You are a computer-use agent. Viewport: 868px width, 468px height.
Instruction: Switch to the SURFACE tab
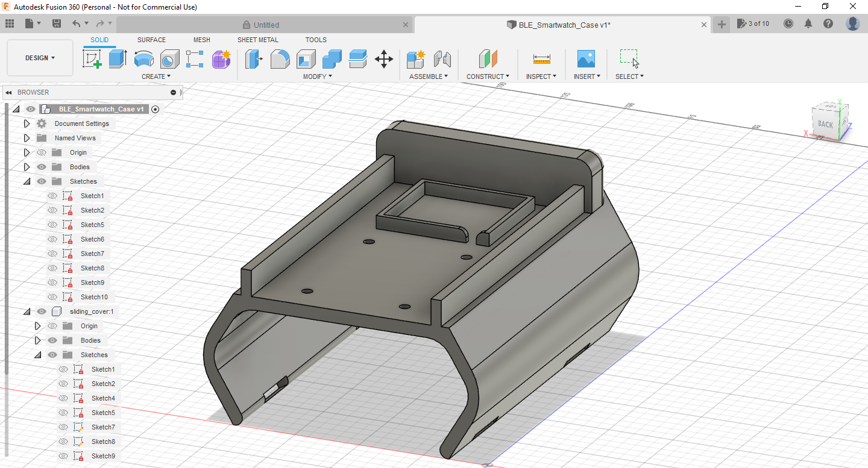pos(151,40)
